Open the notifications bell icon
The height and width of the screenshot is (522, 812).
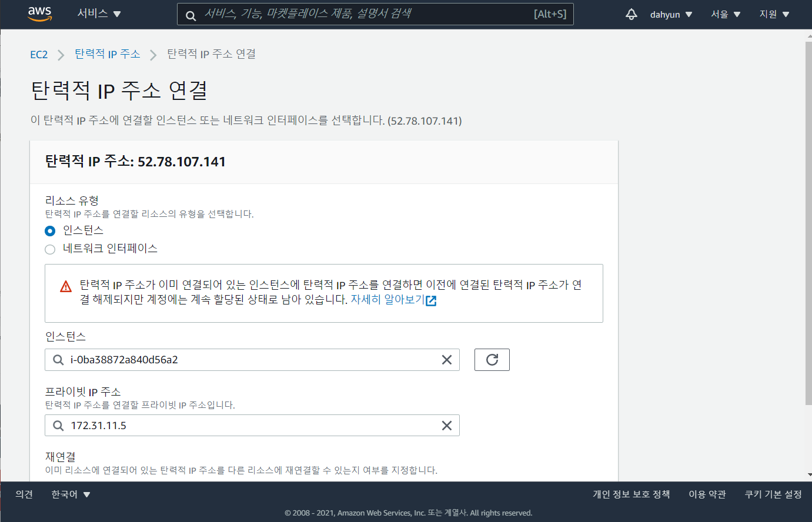631,14
